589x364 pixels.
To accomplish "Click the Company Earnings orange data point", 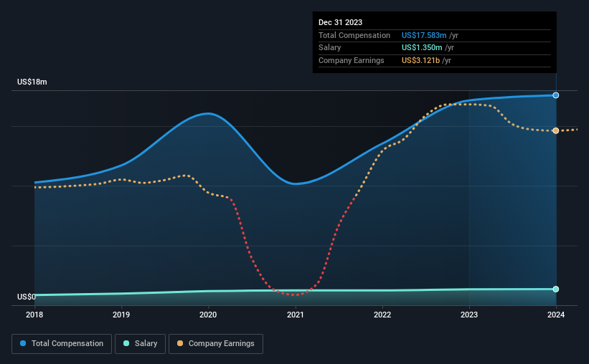I will pos(555,130).
